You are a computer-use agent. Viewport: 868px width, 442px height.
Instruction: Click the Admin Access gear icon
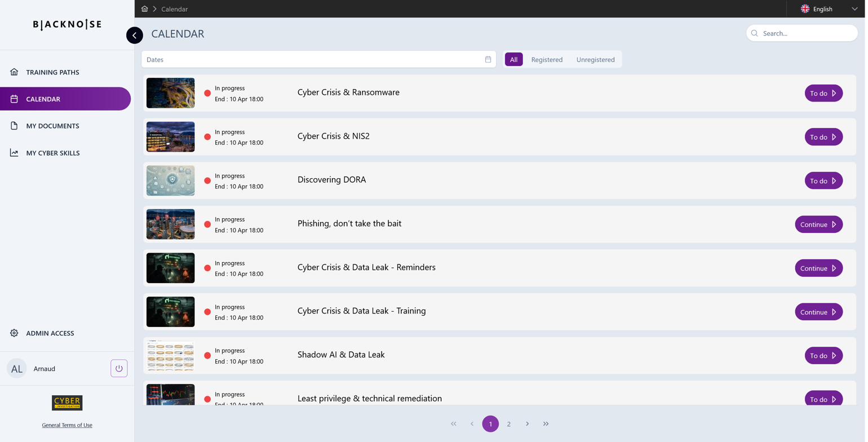click(14, 333)
